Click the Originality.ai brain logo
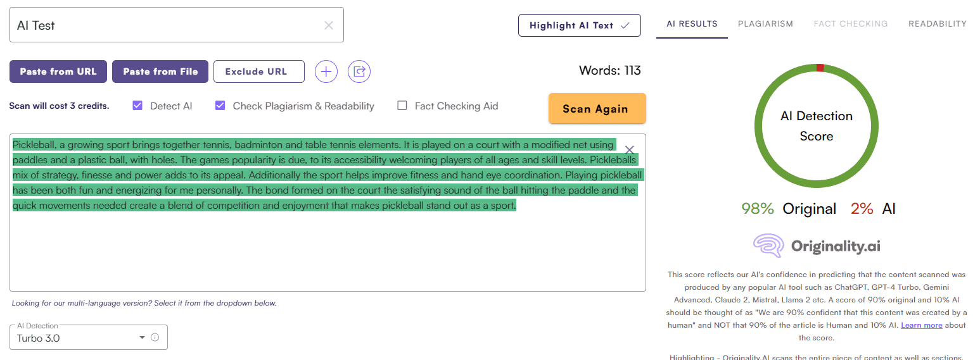 point(768,246)
